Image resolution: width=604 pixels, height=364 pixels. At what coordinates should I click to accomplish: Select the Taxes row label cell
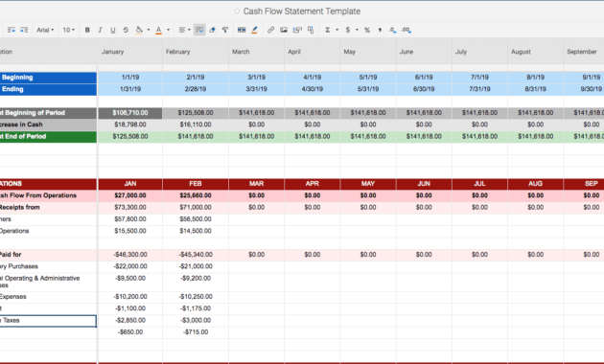point(48,321)
